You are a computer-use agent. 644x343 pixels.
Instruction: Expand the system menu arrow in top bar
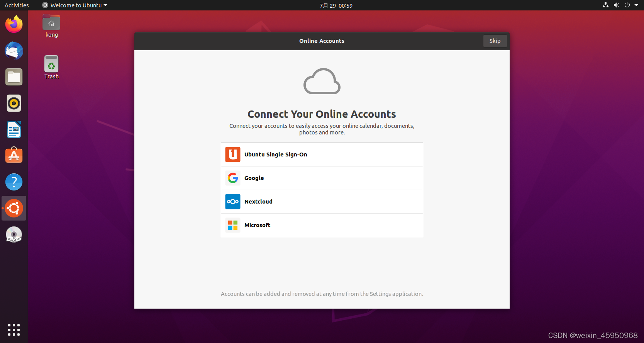[636, 5]
